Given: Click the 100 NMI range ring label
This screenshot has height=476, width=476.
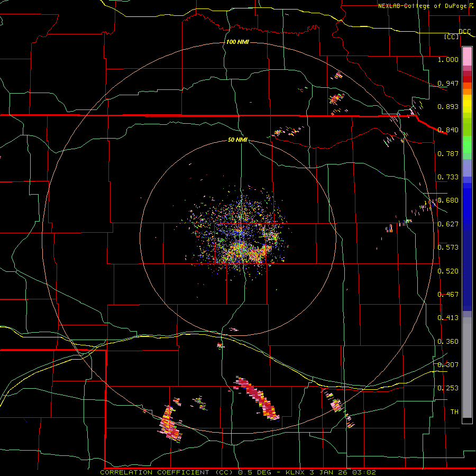Looking at the screenshot, I should point(237,42).
